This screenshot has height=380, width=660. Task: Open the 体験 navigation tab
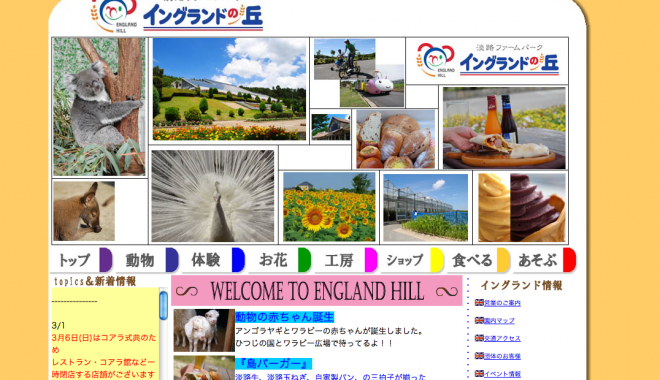click(x=214, y=260)
